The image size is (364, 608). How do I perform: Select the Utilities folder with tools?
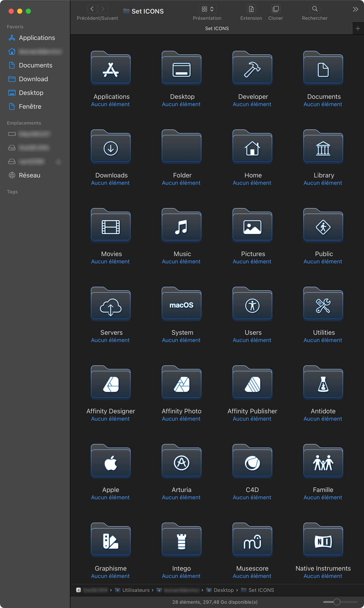pos(323,303)
